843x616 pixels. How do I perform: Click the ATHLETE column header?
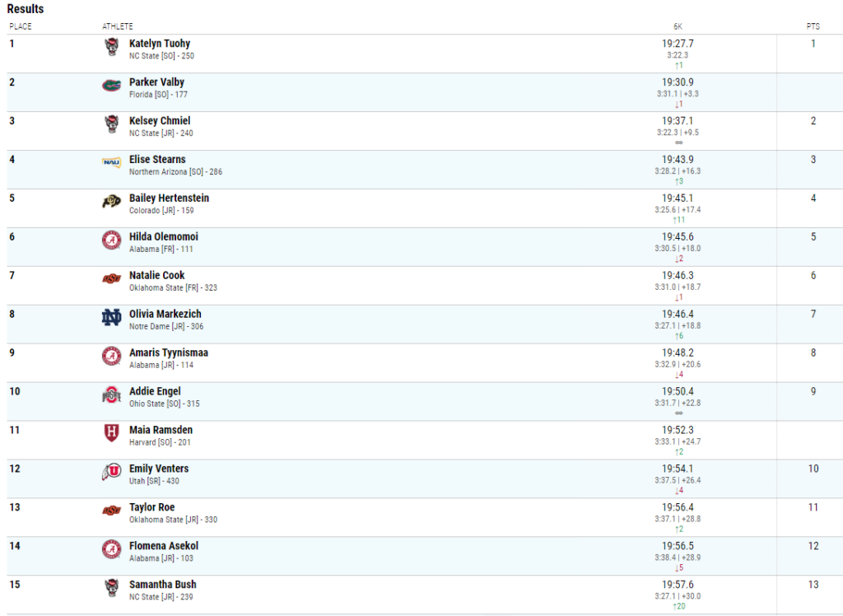point(117,26)
